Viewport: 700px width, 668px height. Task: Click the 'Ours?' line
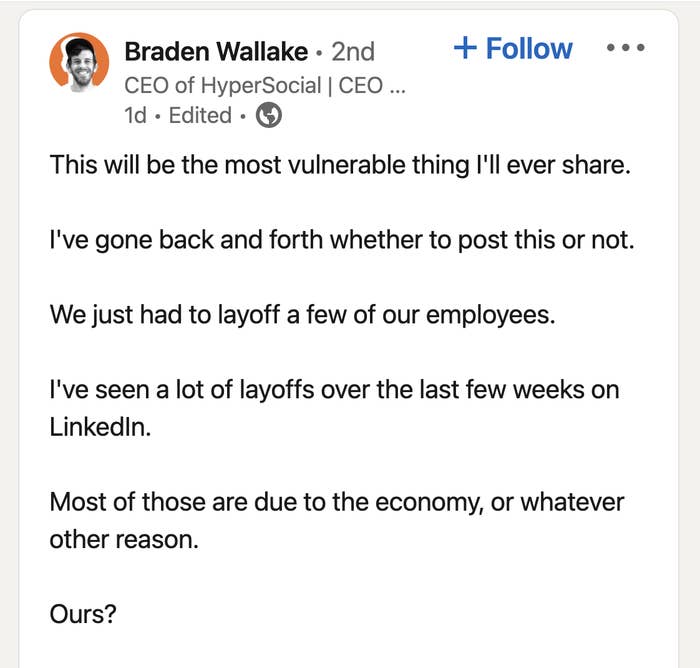click(83, 614)
